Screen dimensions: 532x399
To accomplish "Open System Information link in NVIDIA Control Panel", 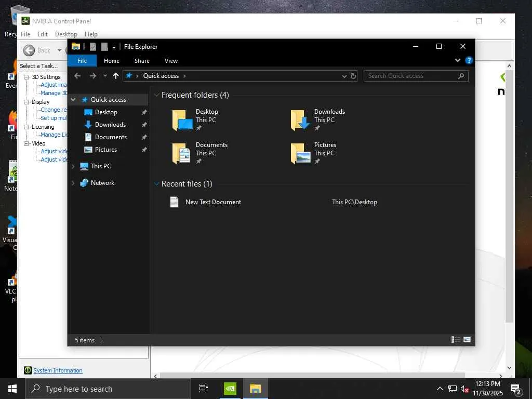I will (58, 370).
